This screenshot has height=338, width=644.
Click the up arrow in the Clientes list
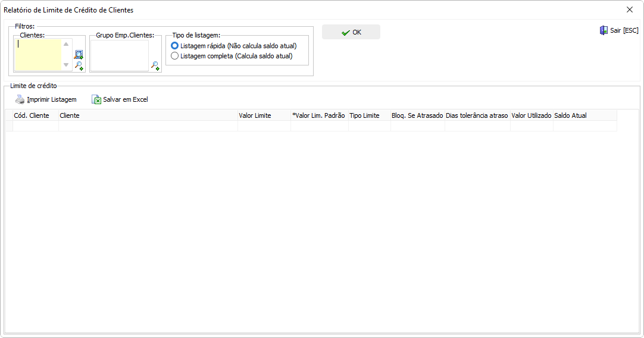(66, 44)
